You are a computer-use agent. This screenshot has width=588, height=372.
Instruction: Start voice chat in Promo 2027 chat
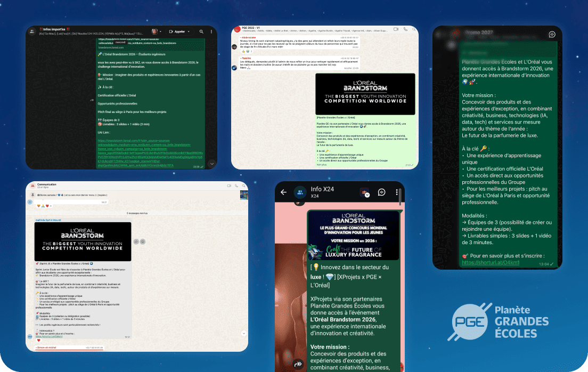click(x=552, y=34)
